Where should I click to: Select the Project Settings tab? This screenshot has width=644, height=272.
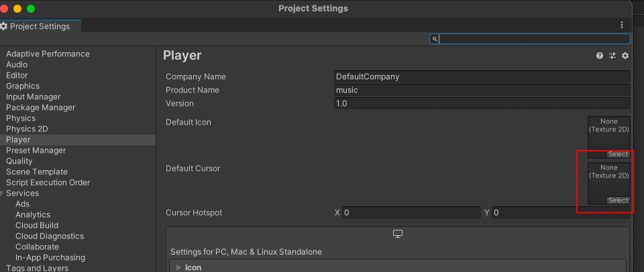click(40, 26)
